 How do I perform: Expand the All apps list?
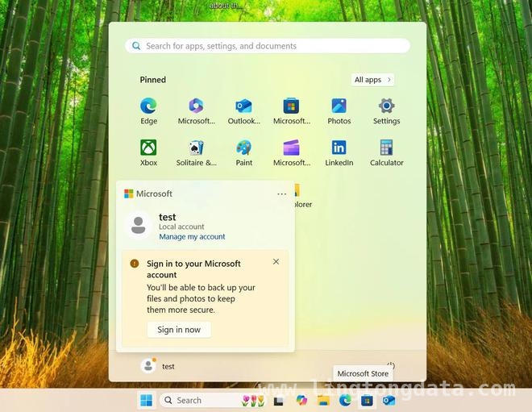point(372,80)
